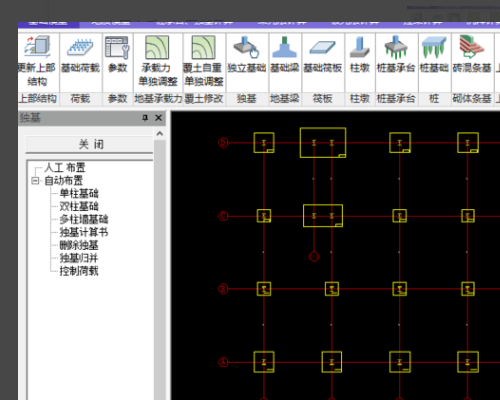Select the 柱墩 icon
The image size is (500, 400).
click(x=360, y=47)
